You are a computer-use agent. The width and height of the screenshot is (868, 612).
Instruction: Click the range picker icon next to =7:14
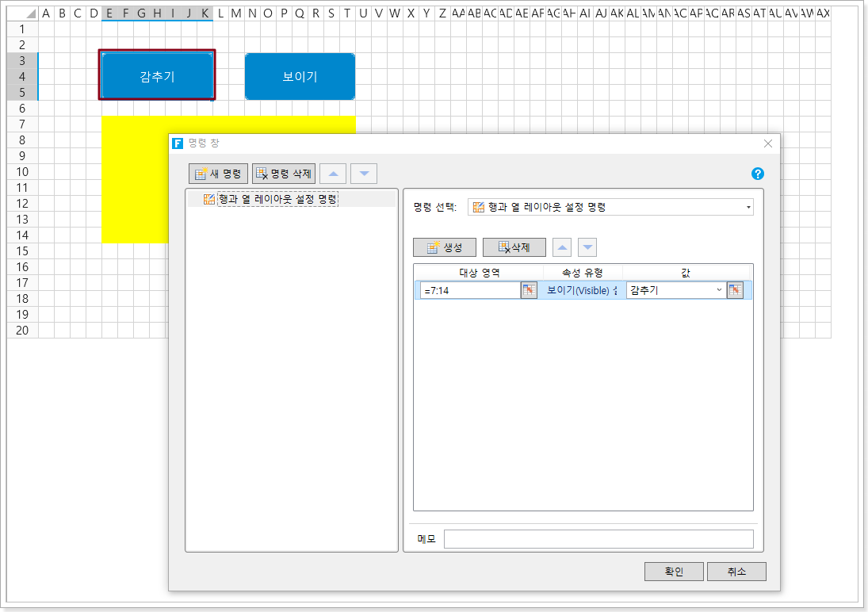(x=530, y=290)
